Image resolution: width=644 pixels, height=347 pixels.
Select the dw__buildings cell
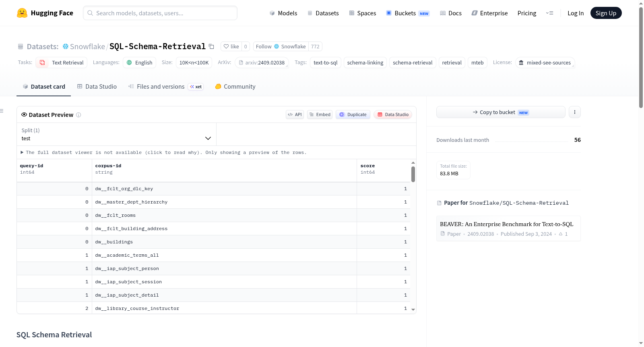(x=224, y=242)
